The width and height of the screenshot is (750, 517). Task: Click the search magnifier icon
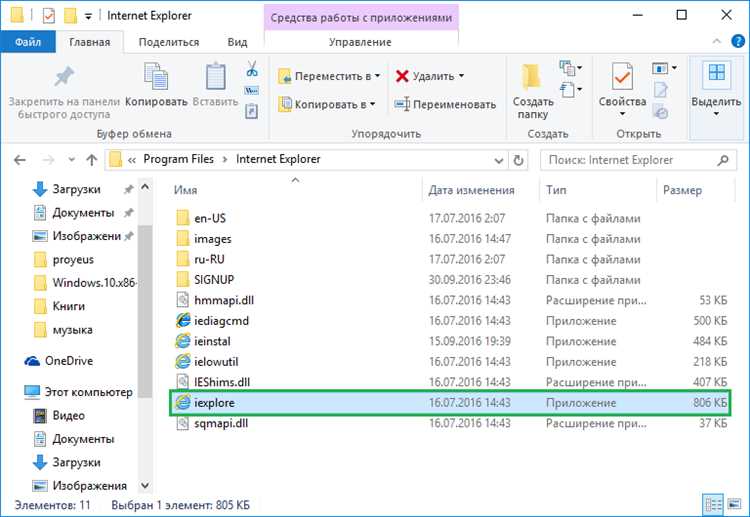723,160
